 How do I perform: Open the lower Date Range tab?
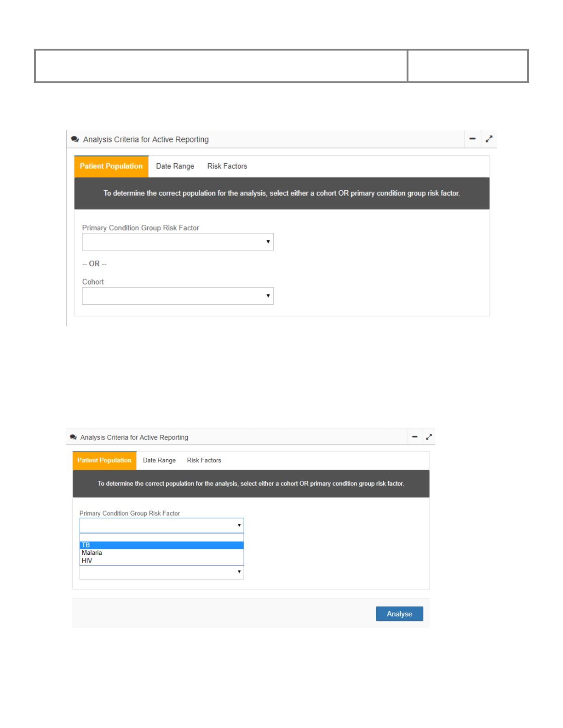159,461
